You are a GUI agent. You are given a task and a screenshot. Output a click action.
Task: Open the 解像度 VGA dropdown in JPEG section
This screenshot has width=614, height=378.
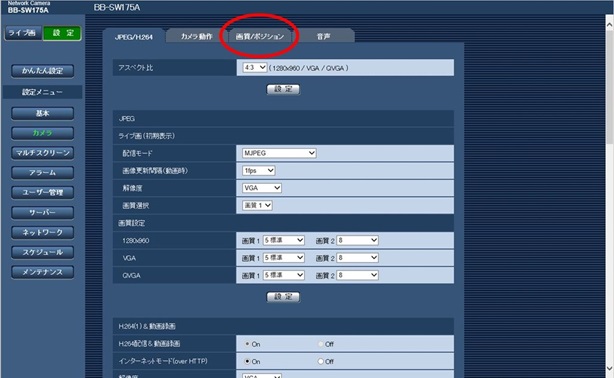262,188
